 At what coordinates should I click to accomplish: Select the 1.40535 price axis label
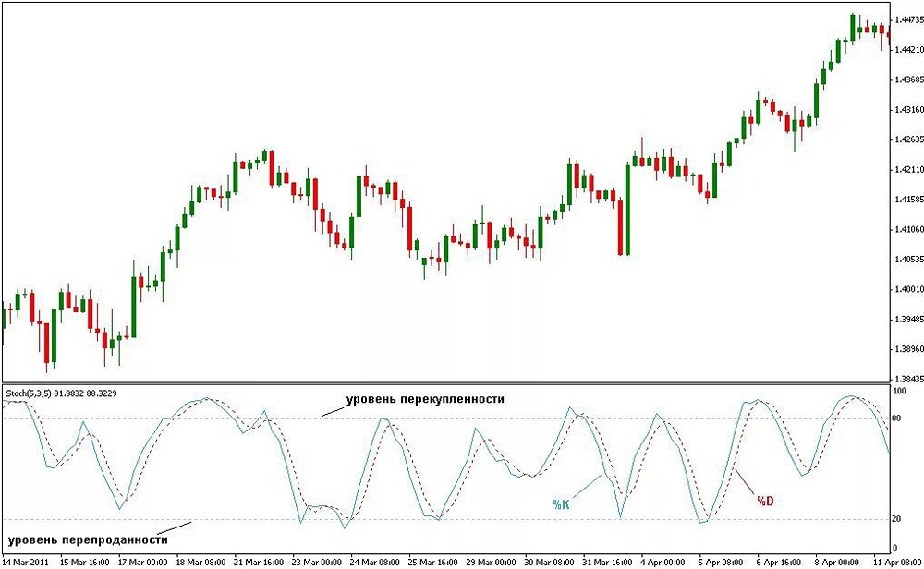click(x=909, y=260)
